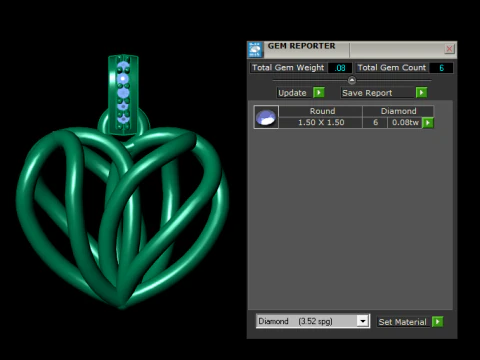This screenshot has height=360, width=480.
Task: Click the 1.50 X 1.50 size cell
Action: (x=321, y=123)
